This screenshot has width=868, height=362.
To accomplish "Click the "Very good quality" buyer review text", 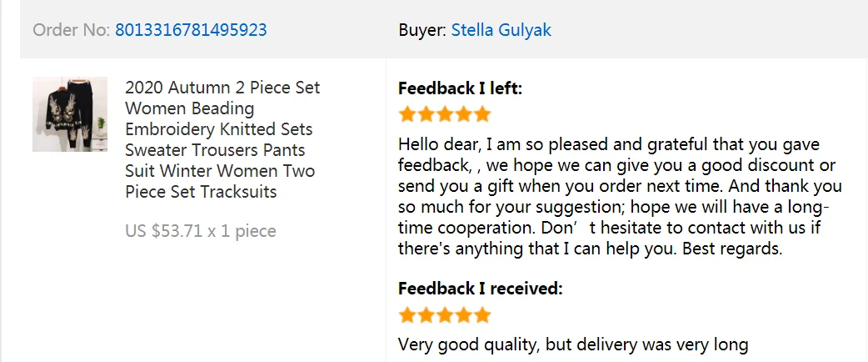I will click(573, 344).
